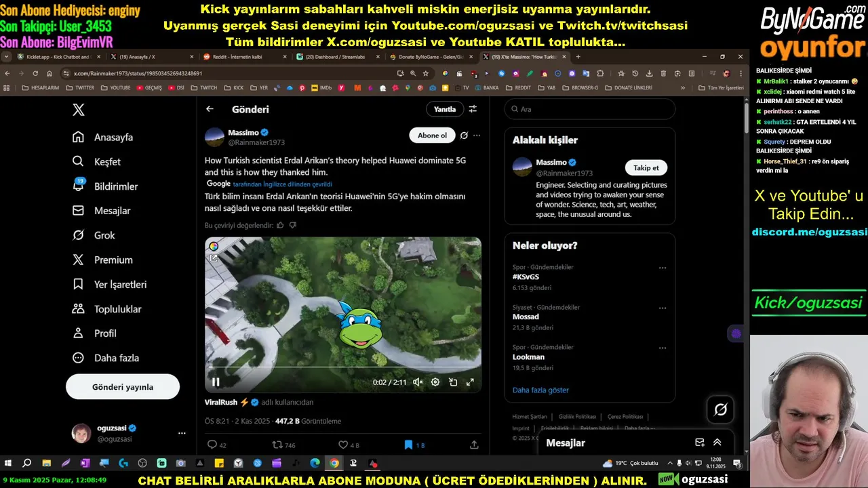Open Topluluklar communities

(106, 309)
